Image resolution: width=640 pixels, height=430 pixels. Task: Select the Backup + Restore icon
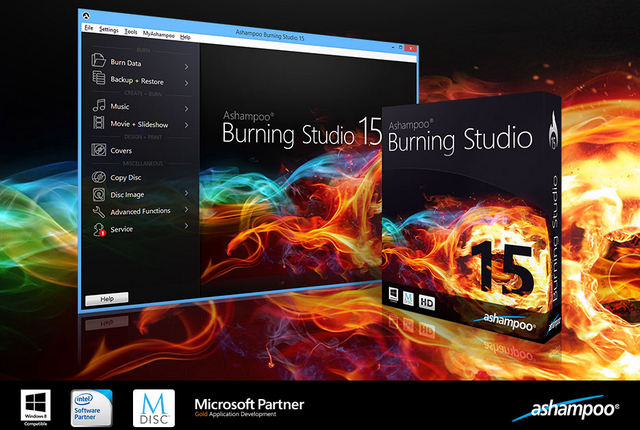(x=98, y=80)
